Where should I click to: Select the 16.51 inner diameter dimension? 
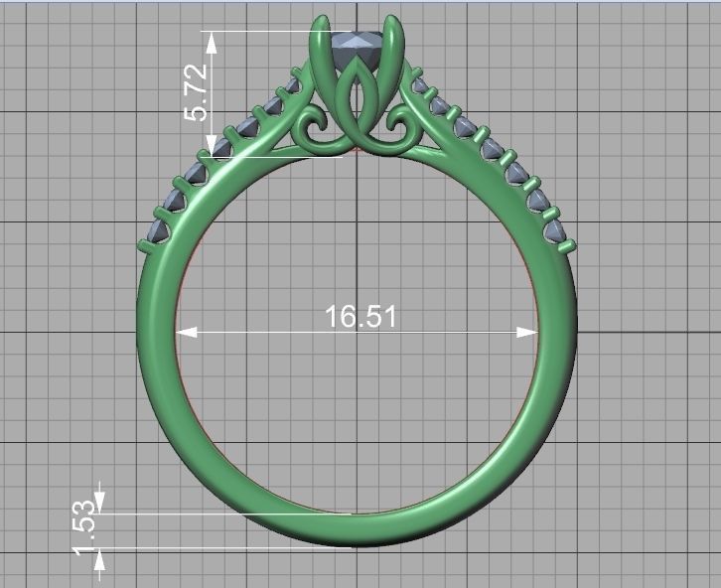pos(360,317)
